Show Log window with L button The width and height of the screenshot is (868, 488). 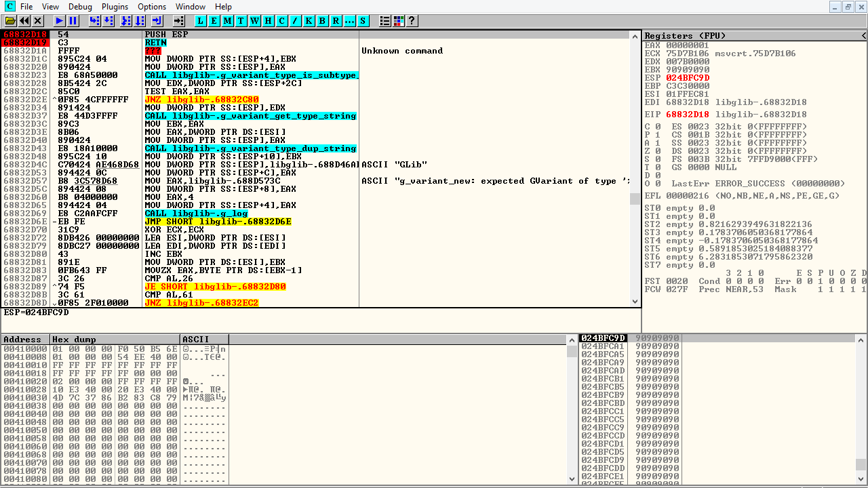pos(201,21)
